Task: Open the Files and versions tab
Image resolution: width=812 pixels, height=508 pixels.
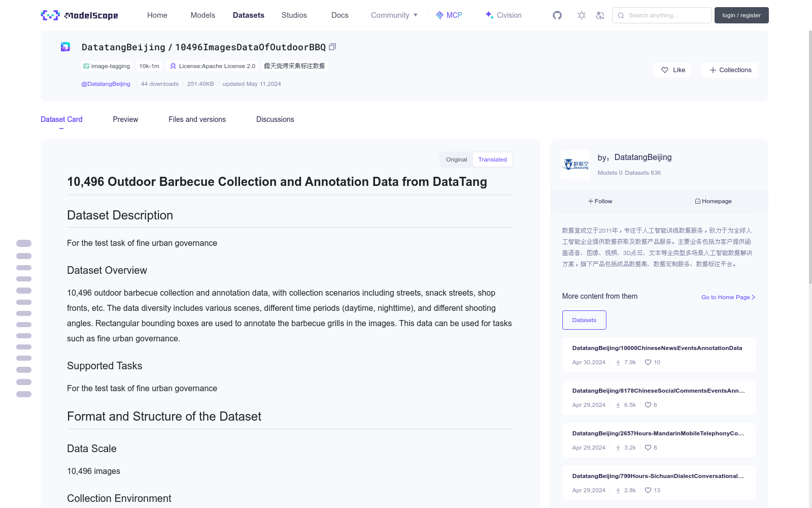Action: pyautogui.click(x=197, y=119)
